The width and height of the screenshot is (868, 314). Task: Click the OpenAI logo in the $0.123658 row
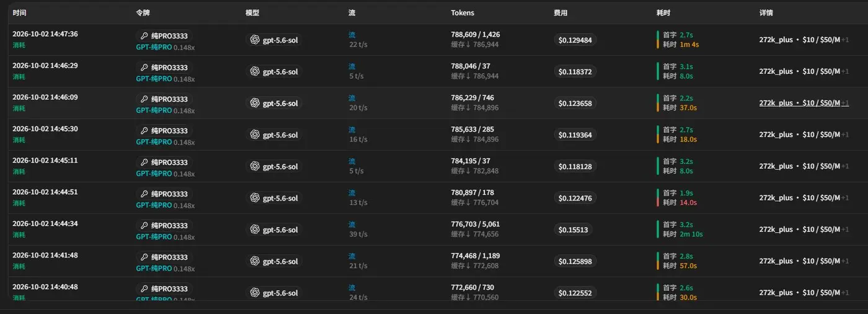tap(255, 103)
